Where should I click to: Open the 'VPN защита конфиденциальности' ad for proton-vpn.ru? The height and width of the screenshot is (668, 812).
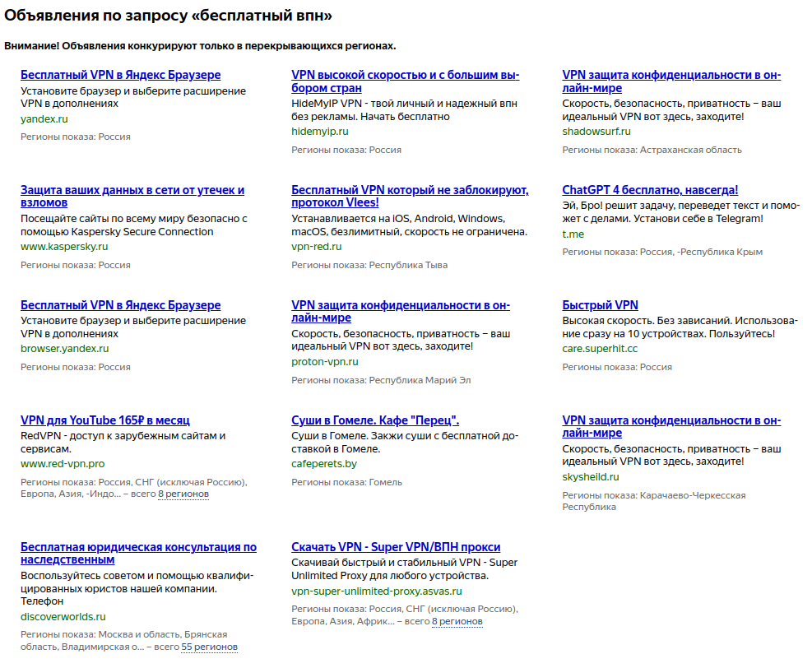click(x=401, y=311)
